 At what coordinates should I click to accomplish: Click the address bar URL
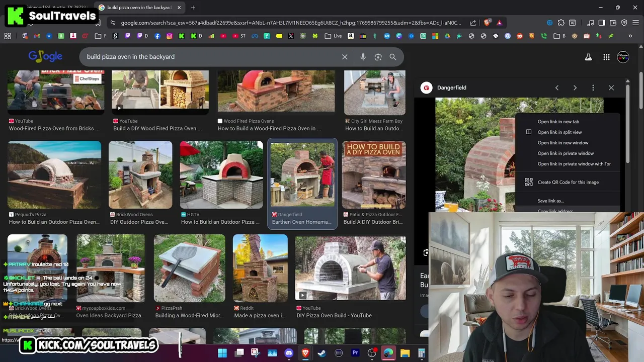[x=291, y=23]
